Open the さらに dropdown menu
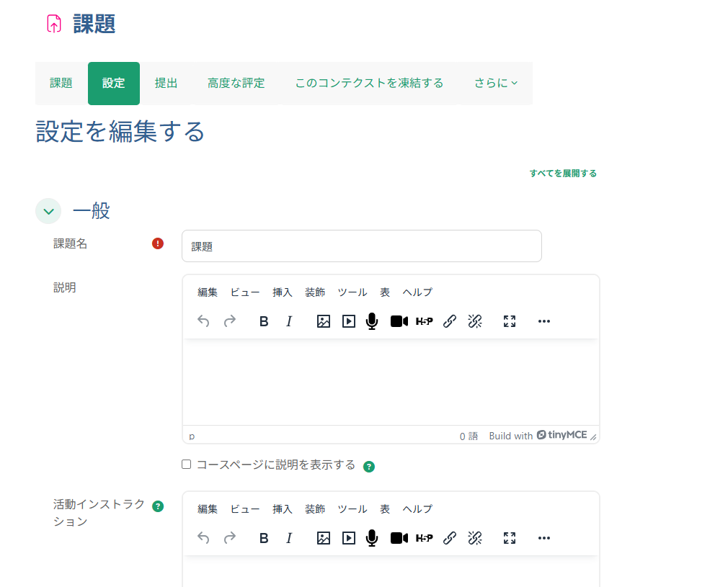The height and width of the screenshot is (587, 728). [x=494, y=83]
